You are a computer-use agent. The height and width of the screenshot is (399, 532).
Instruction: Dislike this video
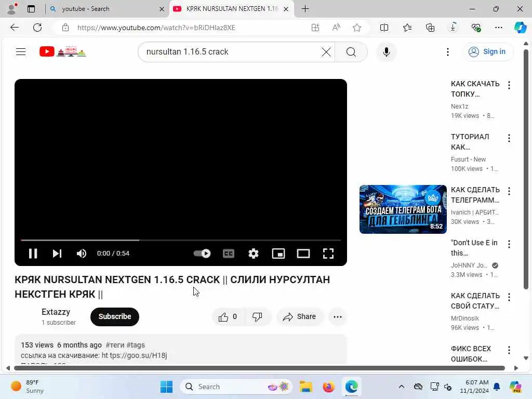pos(257,317)
